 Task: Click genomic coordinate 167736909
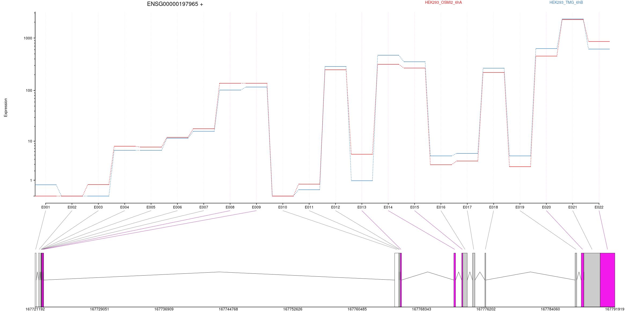tap(164, 309)
